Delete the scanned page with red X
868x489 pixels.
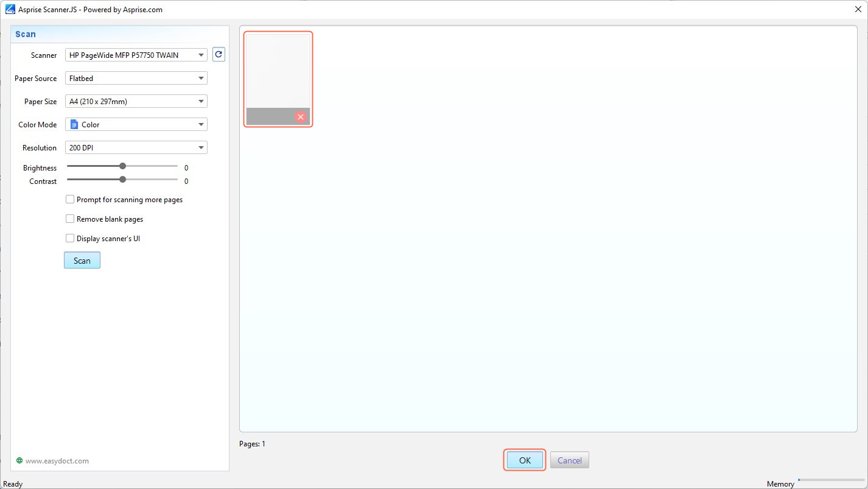(x=300, y=117)
